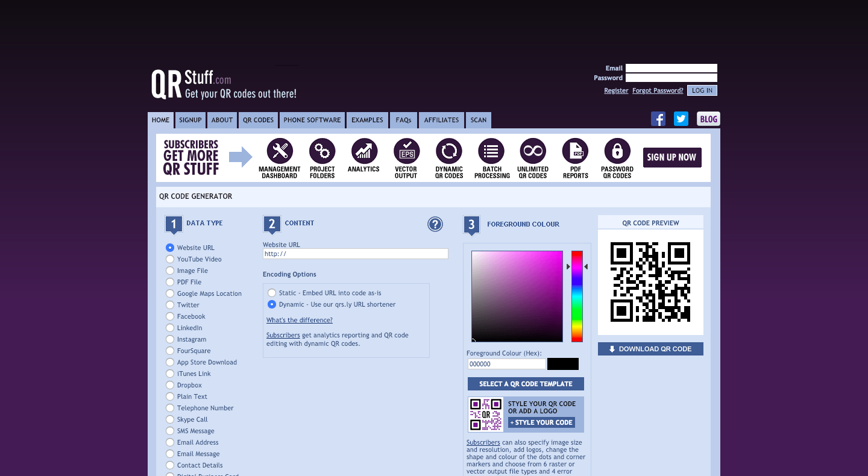Click SELECT A QR CODE TEMPLATE button
Viewport: 868px width, 476px height.
(x=526, y=384)
